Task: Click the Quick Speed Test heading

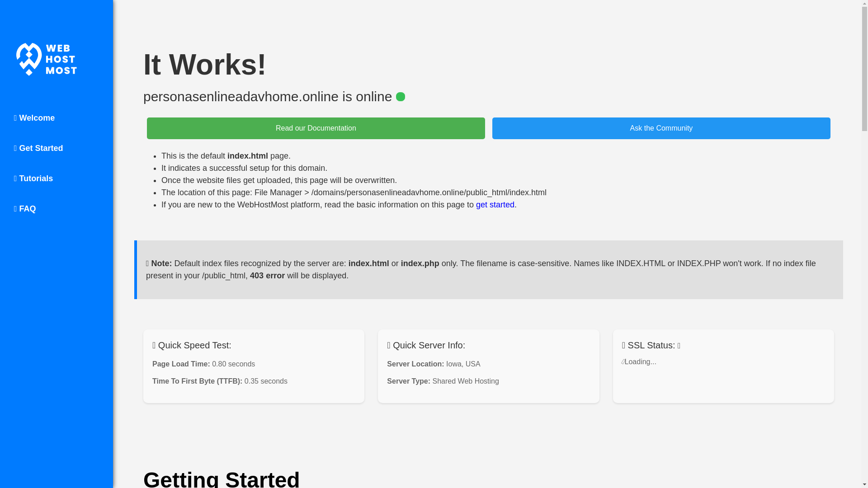Action: click(x=192, y=345)
